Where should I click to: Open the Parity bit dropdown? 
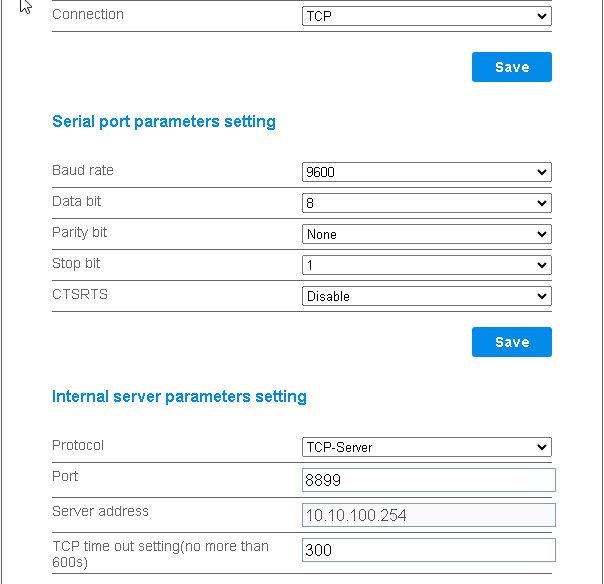pos(426,234)
